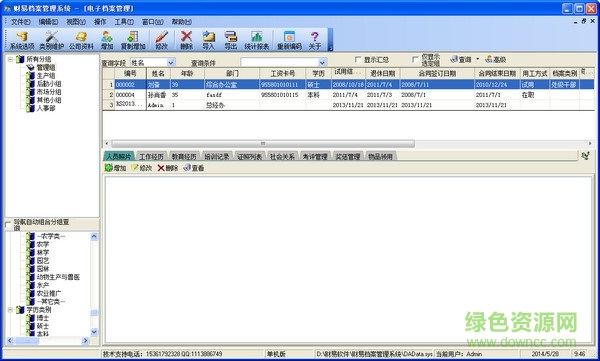Select 农业推广 in the lower tree
Screen dimensions: 600x361
pos(49,293)
